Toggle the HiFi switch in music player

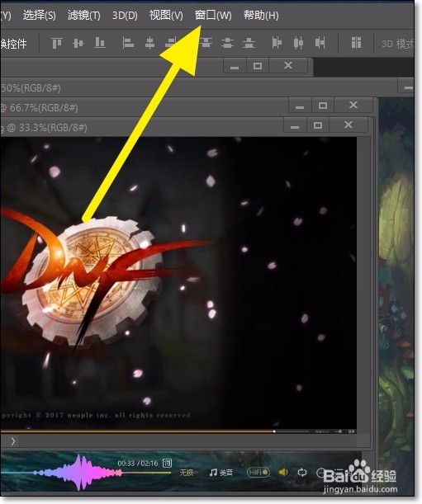pyautogui.click(x=258, y=472)
